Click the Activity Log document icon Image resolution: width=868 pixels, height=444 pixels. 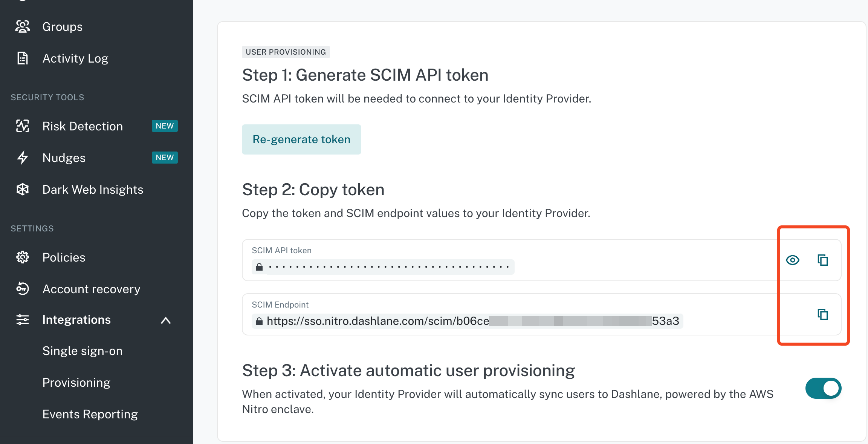point(23,58)
